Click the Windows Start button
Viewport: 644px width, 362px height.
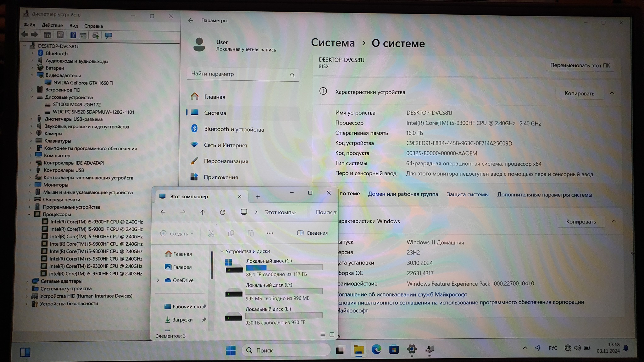point(230,350)
